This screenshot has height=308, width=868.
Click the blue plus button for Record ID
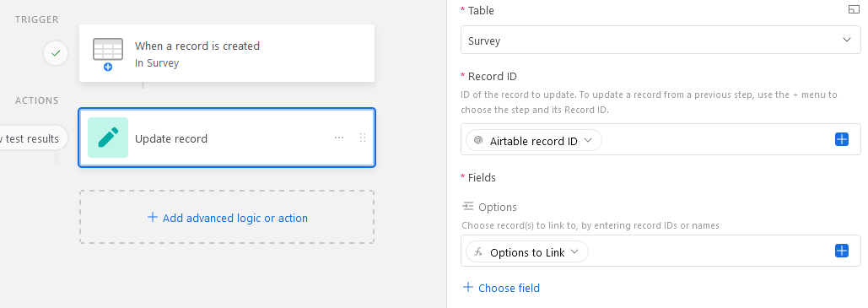842,139
